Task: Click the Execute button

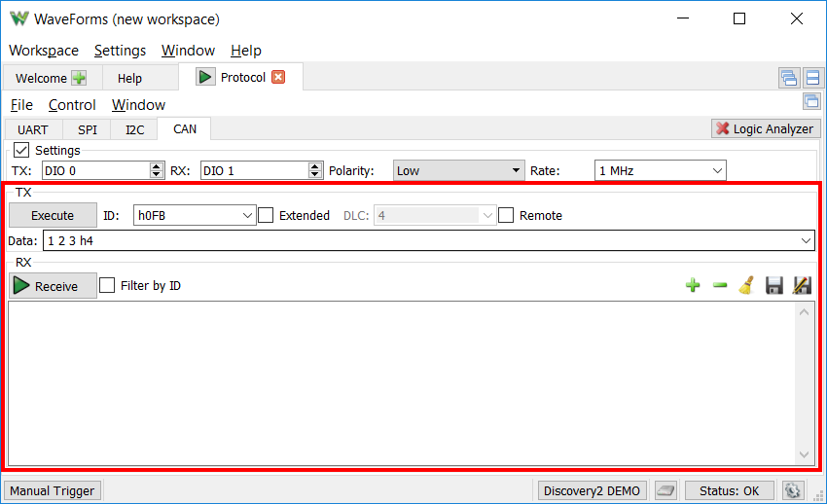Action: point(53,215)
